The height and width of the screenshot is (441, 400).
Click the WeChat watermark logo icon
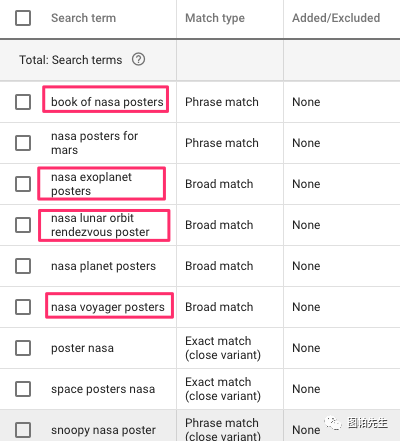pos(333,424)
